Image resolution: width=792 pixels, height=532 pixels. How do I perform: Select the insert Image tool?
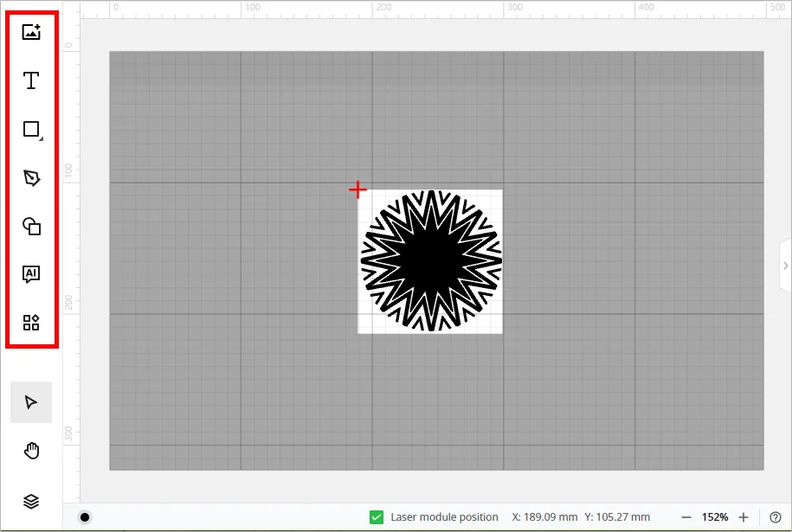(31, 32)
